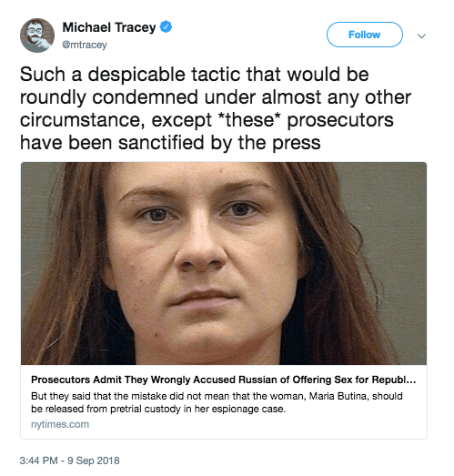
Task: Click the blue verified badge
Action: pos(166,27)
